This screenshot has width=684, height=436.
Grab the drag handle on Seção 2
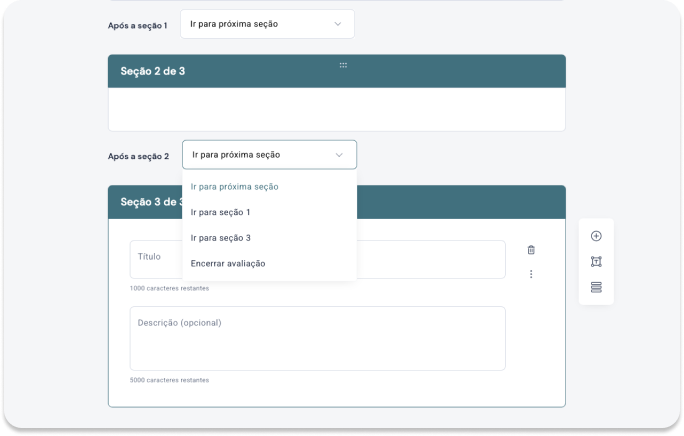[343, 64]
